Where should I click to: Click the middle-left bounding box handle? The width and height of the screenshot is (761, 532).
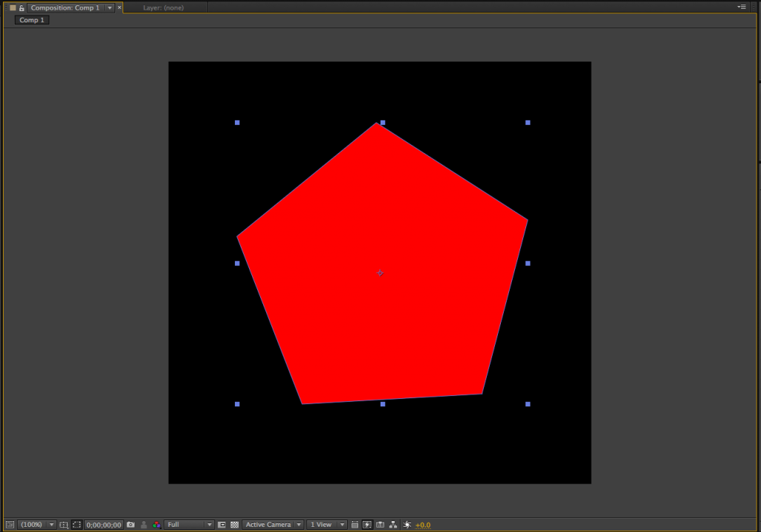(237, 264)
